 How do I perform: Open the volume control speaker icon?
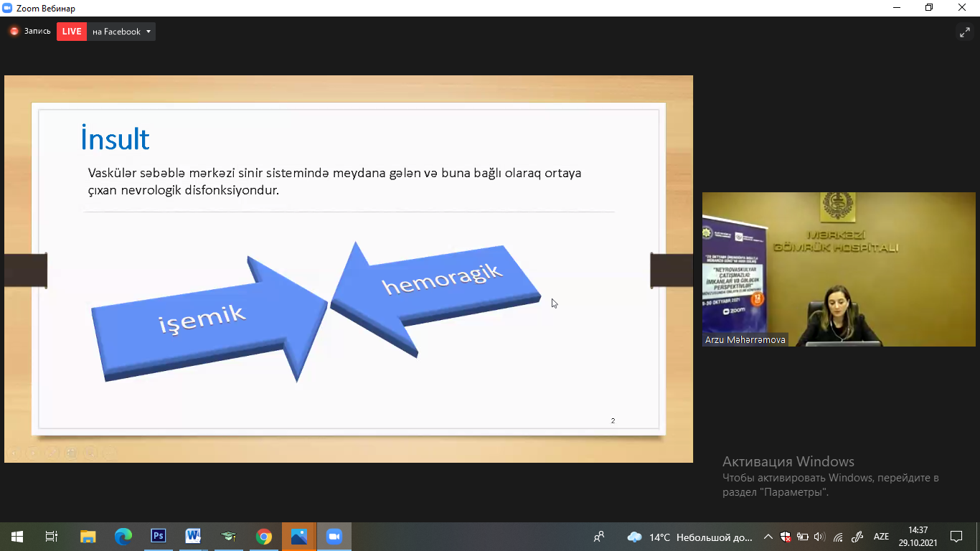click(820, 537)
